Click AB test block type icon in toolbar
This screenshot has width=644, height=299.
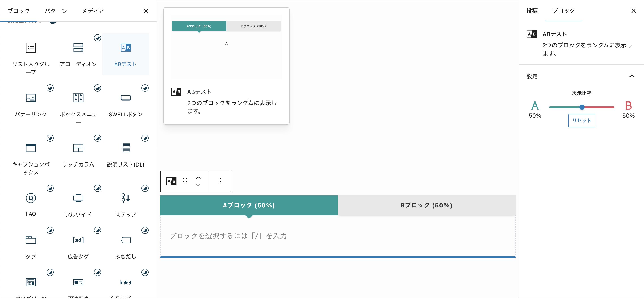tap(171, 181)
